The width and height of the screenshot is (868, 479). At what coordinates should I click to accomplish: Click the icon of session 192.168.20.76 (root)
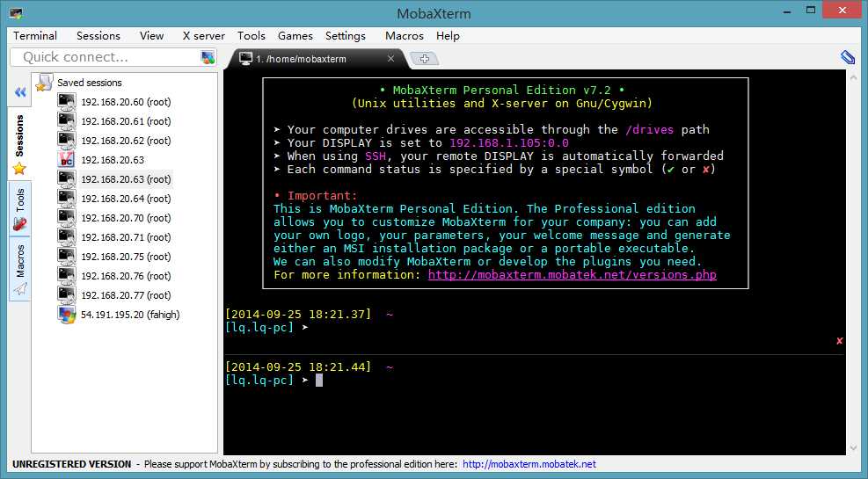tap(67, 276)
